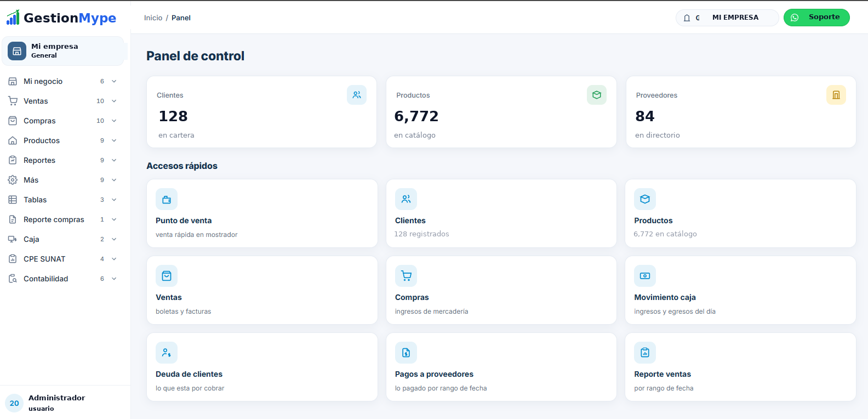Click the store icon beside Mi empresa General
The height and width of the screenshot is (419, 868).
(x=17, y=51)
